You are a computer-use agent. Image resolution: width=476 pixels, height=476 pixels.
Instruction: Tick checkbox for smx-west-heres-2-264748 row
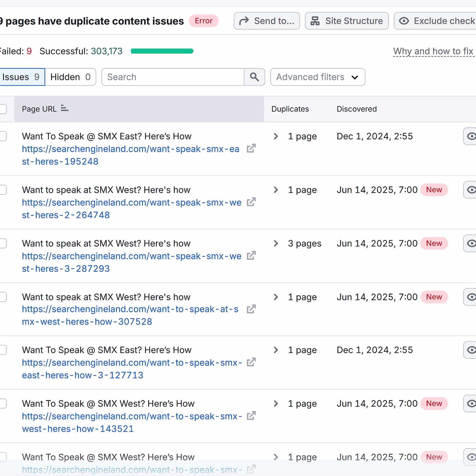pyautogui.click(x=3, y=190)
